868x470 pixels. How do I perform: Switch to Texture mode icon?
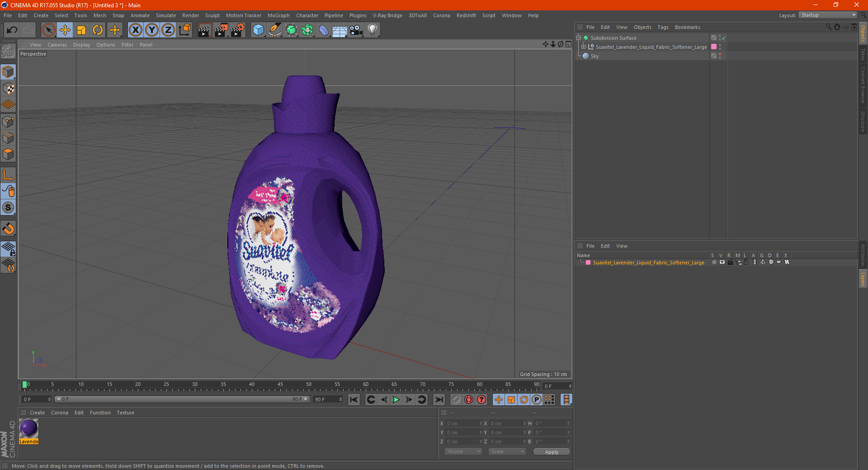coord(8,89)
